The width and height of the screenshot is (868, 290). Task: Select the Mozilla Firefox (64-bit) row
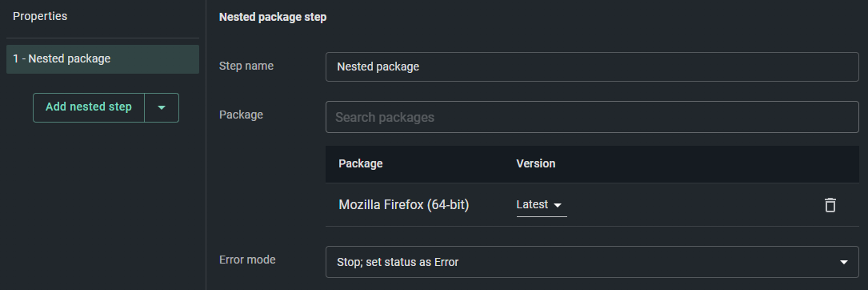[592, 205]
